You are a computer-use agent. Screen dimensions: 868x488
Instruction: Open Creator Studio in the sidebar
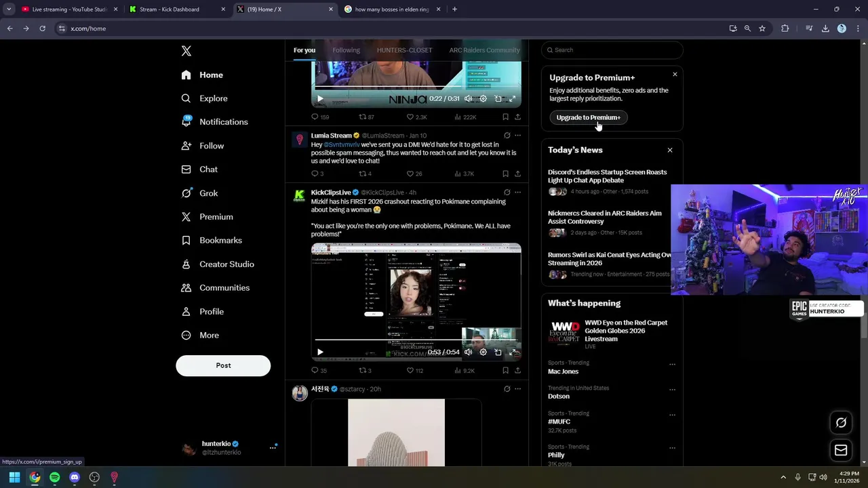(x=217, y=264)
